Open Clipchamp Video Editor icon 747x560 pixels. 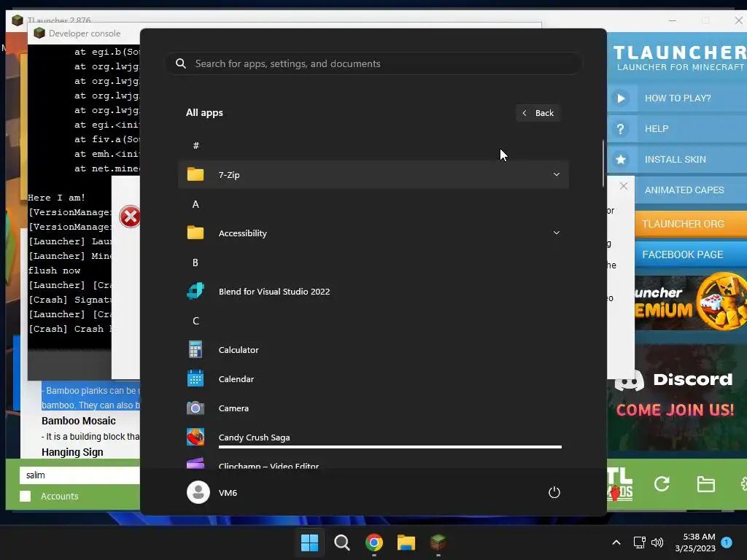196,463
